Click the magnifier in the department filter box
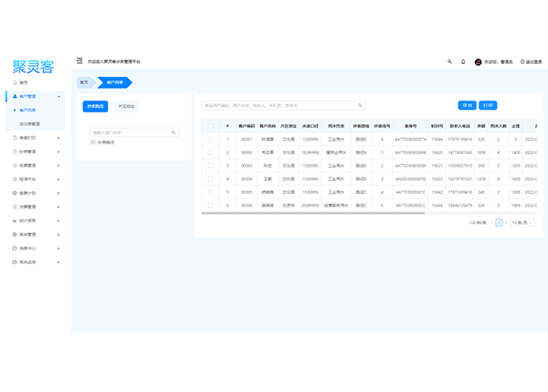548x392 pixels. click(x=174, y=132)
